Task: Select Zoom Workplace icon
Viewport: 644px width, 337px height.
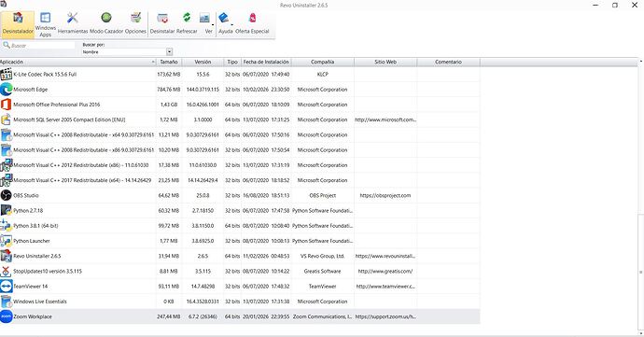Action: (7, 316)
